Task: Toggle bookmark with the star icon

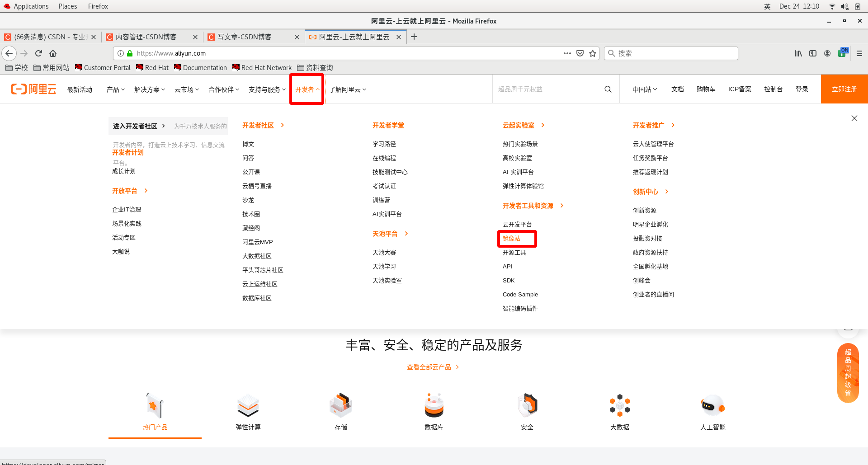Action: coord(593,53)
